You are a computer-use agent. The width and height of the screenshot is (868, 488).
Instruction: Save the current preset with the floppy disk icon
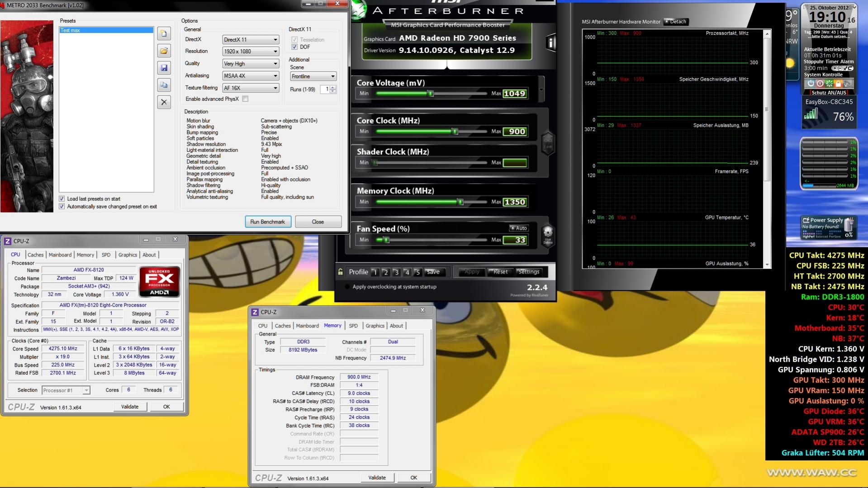164,68
